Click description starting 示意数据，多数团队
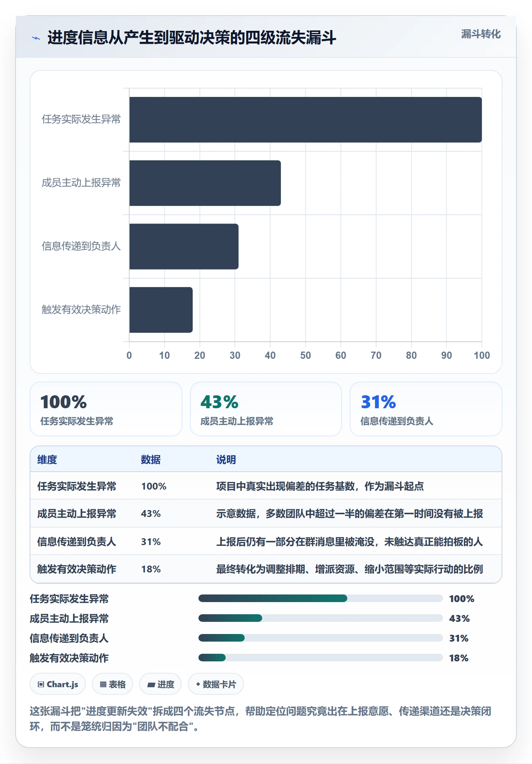The width and height of the screenshot is (532, 764). click(x=350, y=514)
